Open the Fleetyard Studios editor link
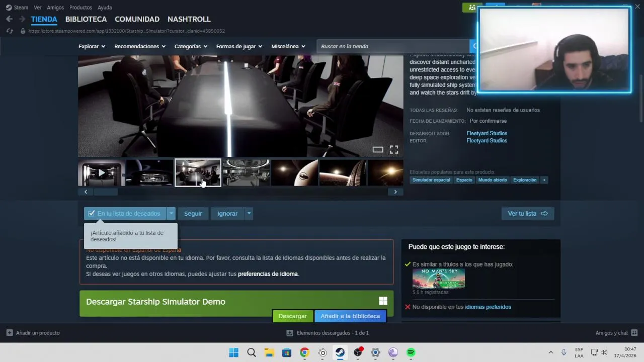This screenshot has height=362, width=644. (487, 141)
